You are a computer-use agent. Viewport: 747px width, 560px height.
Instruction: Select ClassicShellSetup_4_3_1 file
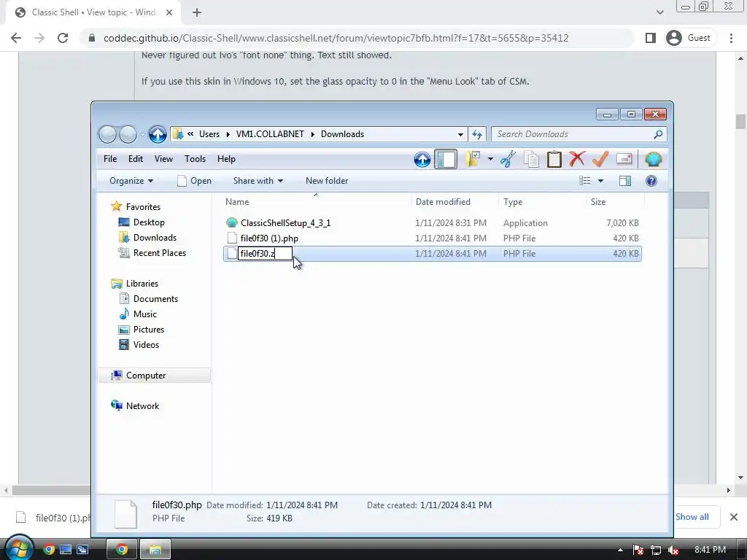[285, 223]
